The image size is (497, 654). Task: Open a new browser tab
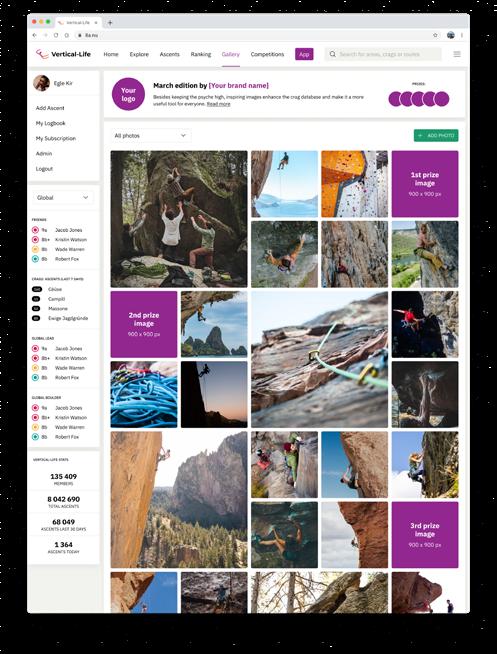coord(110,23)
